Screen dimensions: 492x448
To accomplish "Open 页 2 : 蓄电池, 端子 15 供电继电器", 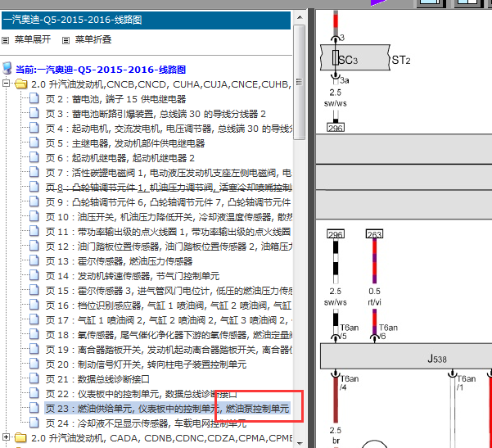I will 115,99.
